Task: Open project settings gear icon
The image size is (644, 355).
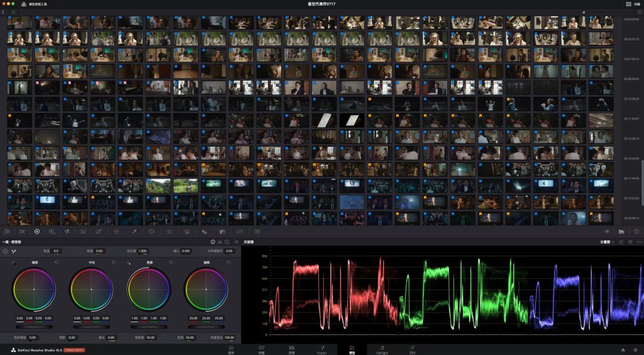Action: point(636,349)
